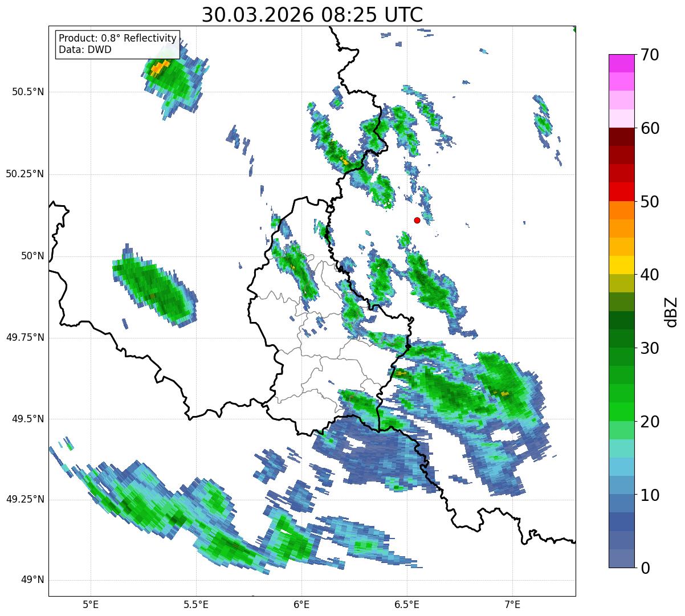Click the "dBZ" colorbar axis title

(671, 311)
